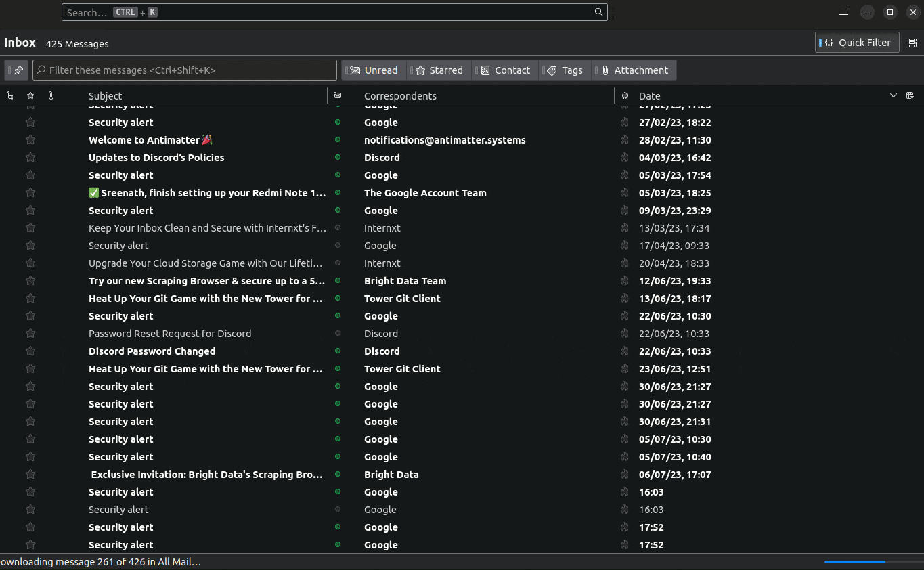Click the starred column header icon
This screenshot has width=924, height=570.
point(30,95)
